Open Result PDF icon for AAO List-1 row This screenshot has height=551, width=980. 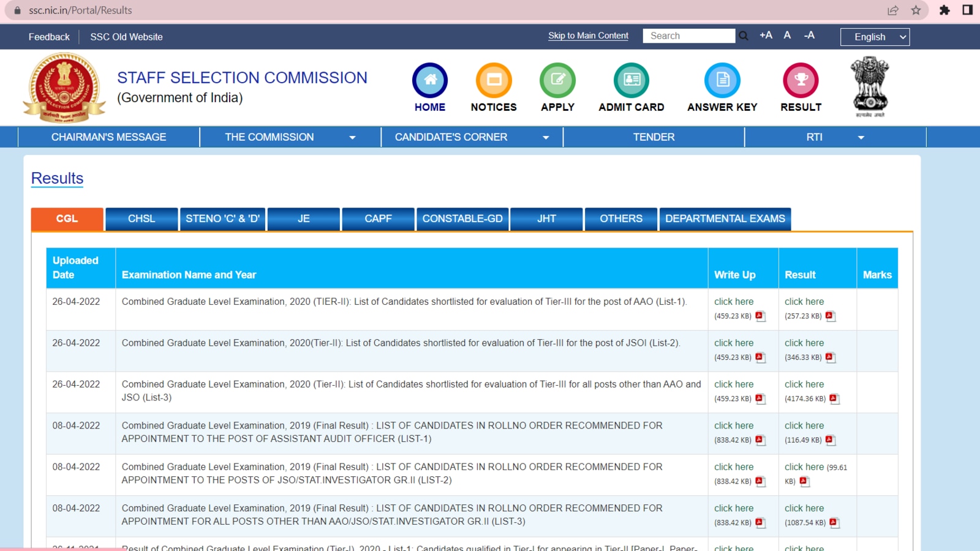click(831, 317)
